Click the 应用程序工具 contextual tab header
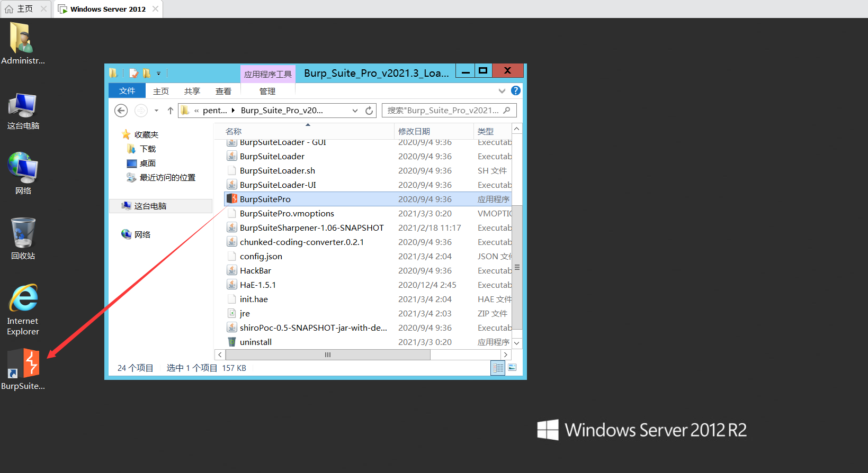 click(x=268, y=74)
